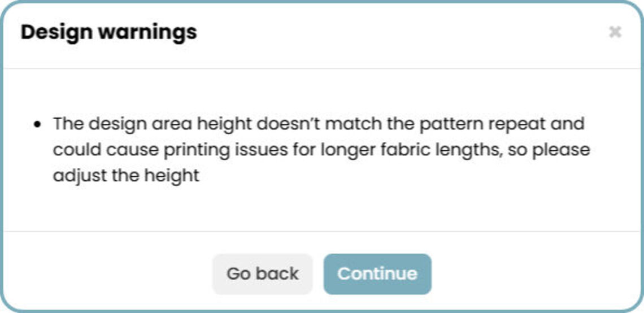The image size is (644, 313).
Task: Confirm and Continue despite design warning
Action: (x=377, y=274)
